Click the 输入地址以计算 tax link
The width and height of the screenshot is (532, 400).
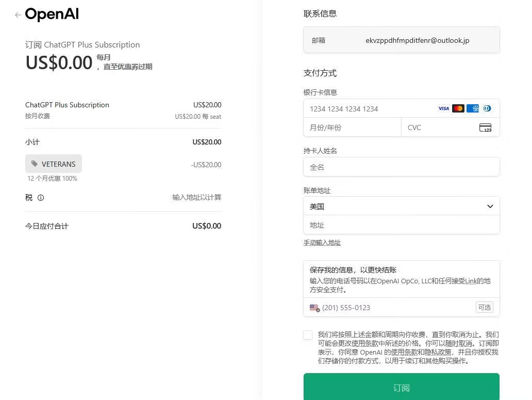(x=196, y=197)
